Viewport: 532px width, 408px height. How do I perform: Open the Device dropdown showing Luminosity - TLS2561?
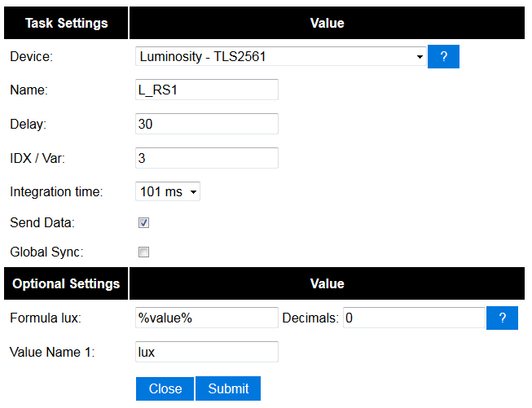pyautogui.click(x=280, y=56)
